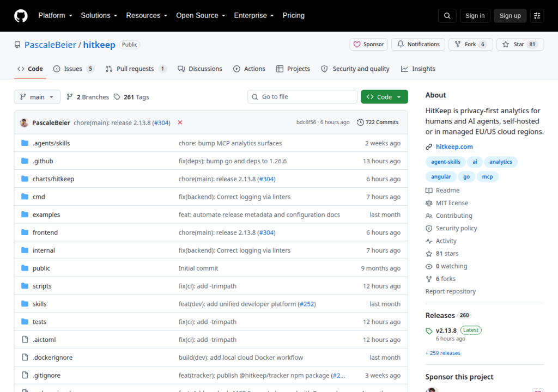Click the file icon for .gitignore
Screen dimensions: 558x392
[25, 375]
